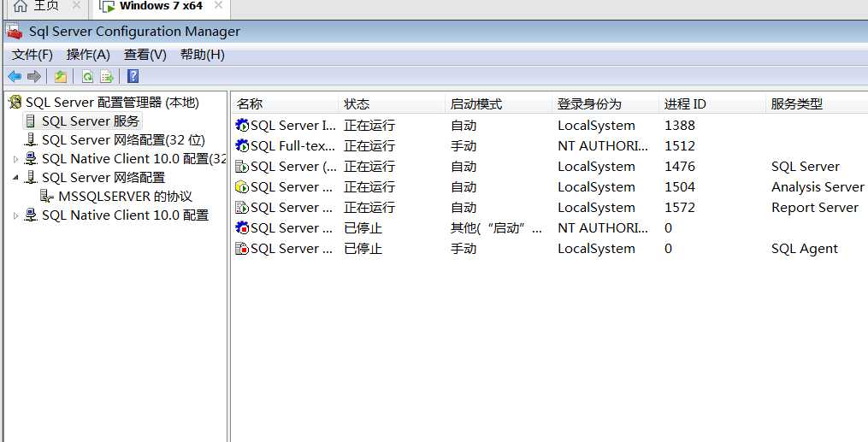The image size is (868, 442).
Task: Click yellow service icon in Analysis Server row
Action: pos(242,187)
